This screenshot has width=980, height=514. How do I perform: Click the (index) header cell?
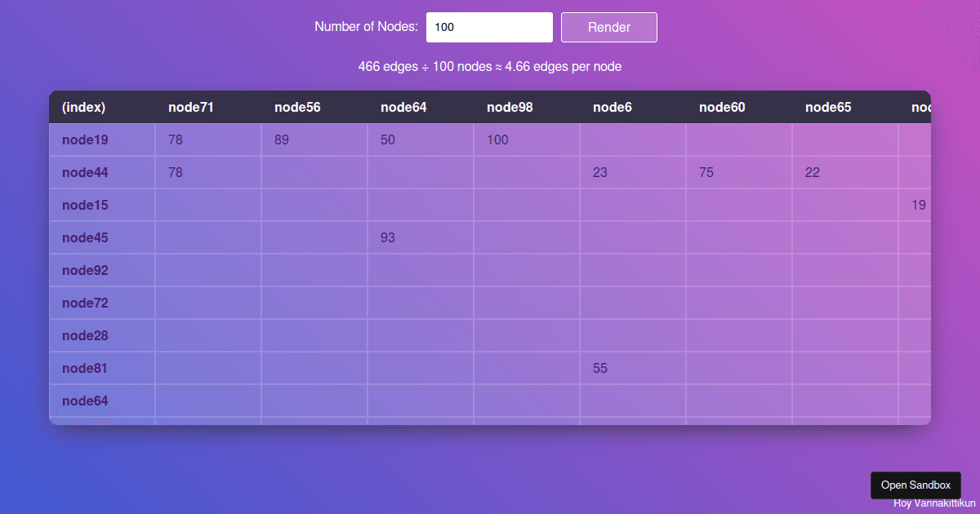click(84, 107)
